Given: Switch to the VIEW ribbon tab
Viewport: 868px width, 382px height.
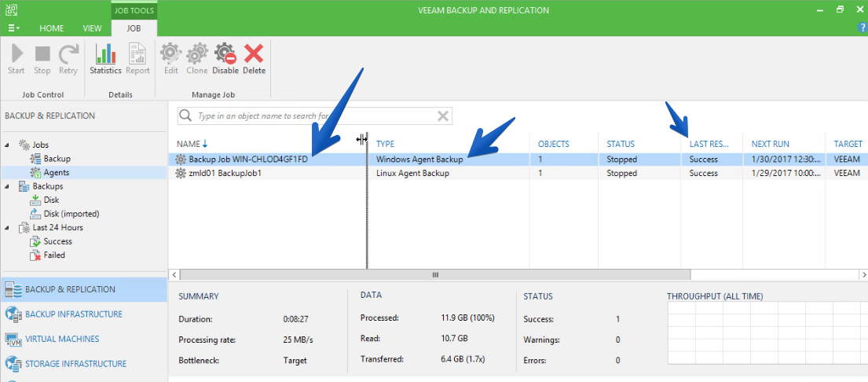Looking at the screenshot, I should coord(92,28).
